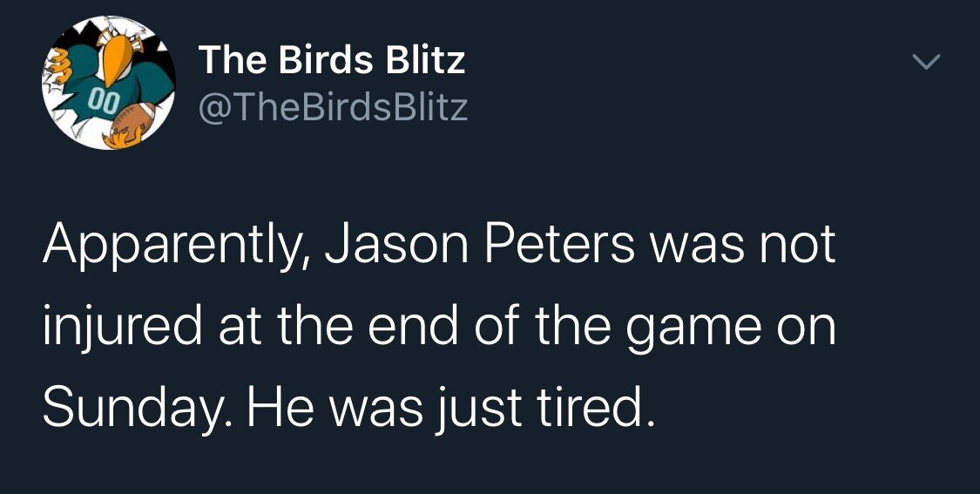Viewport: 980px width, 494px height.
Task: Click the display name The Birds Blitz
Action: [x=332, y=60]
